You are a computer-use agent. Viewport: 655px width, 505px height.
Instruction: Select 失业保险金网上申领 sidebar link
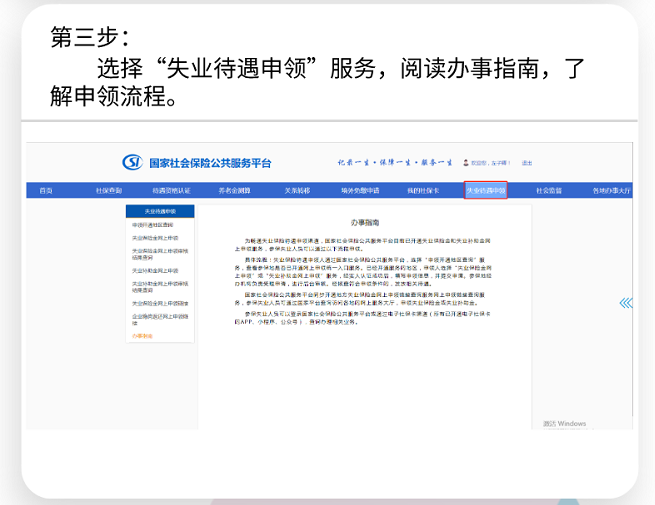(155, 238)
